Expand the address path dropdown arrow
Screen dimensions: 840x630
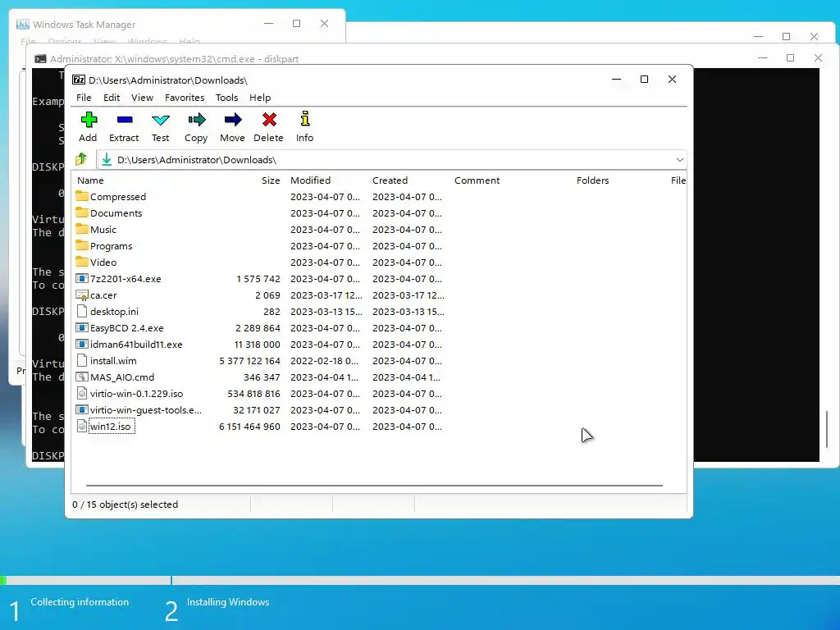click(x=680, y=160)
